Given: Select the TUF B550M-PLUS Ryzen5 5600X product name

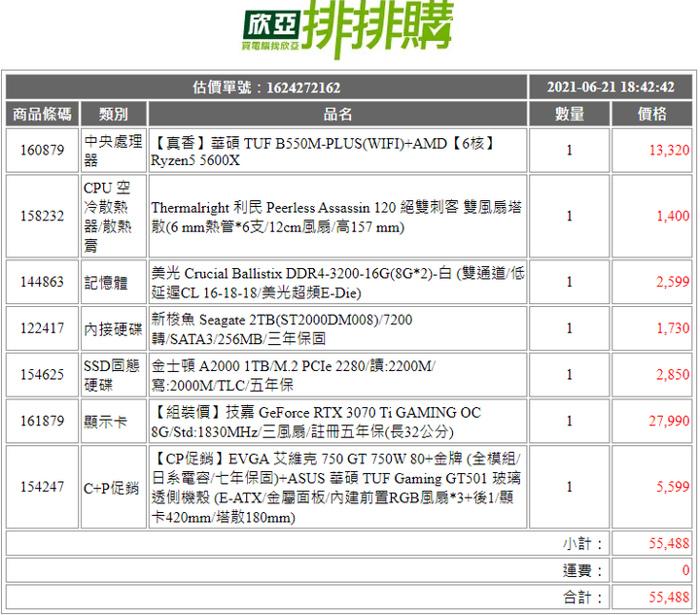Looking at the screenshot, I should click(x=323, y=152).
